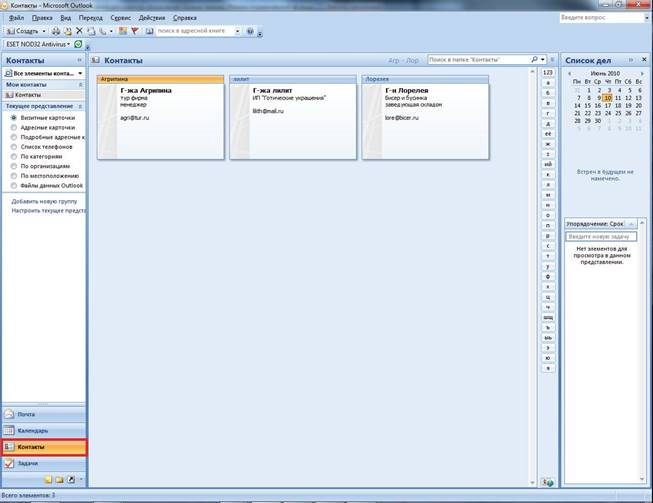The width and height of the screenshot is (653, 503).
Task: Open the Folder List icon at bottom
Action: [x=59, y=480]
